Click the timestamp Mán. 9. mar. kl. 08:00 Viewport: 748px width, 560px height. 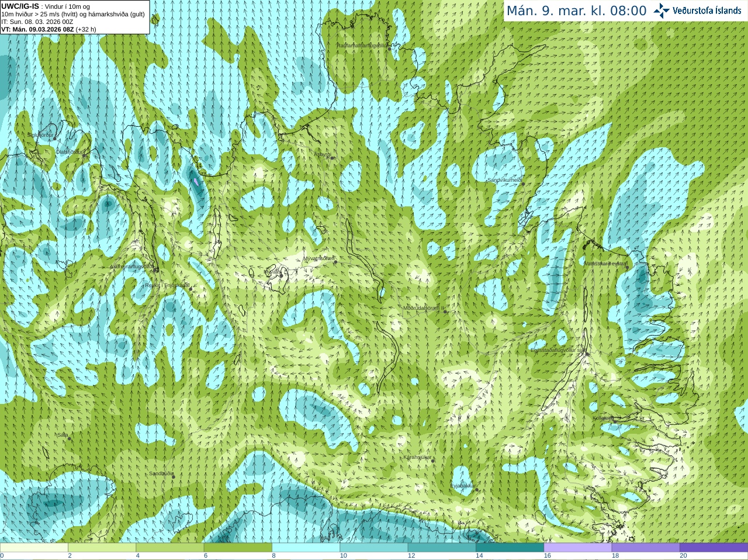pyautogui.click(x=576, y=11)
